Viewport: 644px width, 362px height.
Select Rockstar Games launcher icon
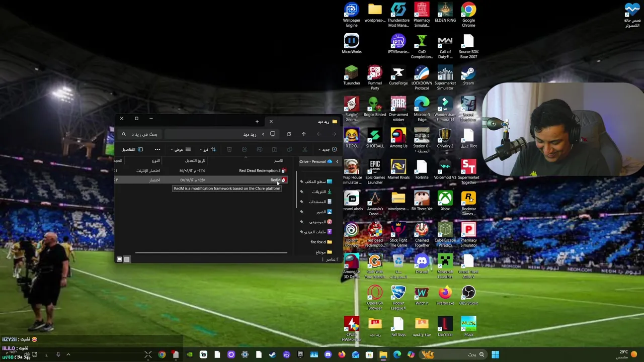point(468,203)
